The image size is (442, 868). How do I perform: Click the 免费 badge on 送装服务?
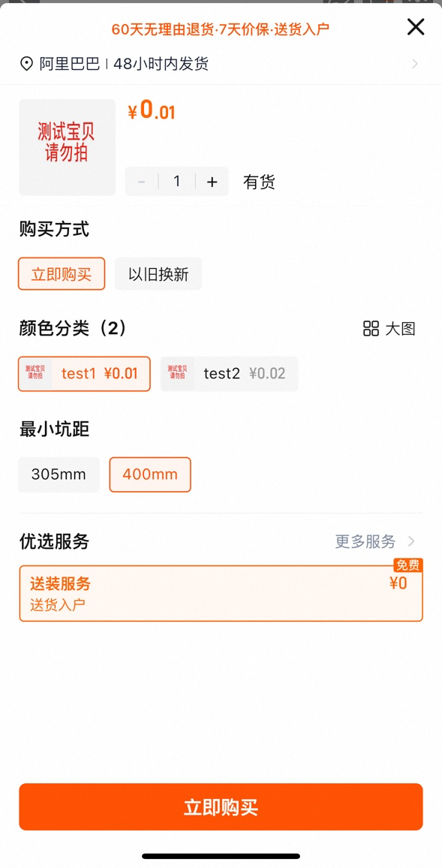[408, 565]
